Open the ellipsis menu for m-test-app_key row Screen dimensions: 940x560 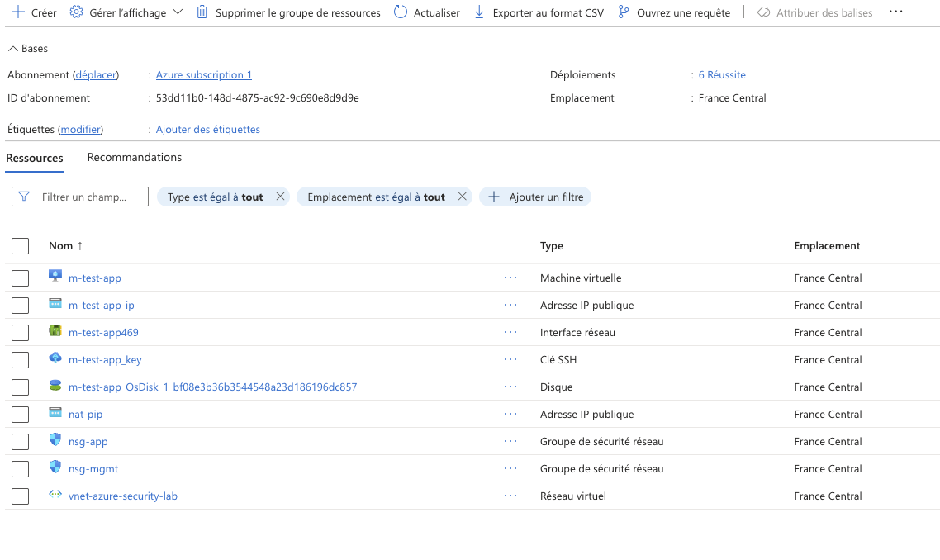[x=510, y=359]
